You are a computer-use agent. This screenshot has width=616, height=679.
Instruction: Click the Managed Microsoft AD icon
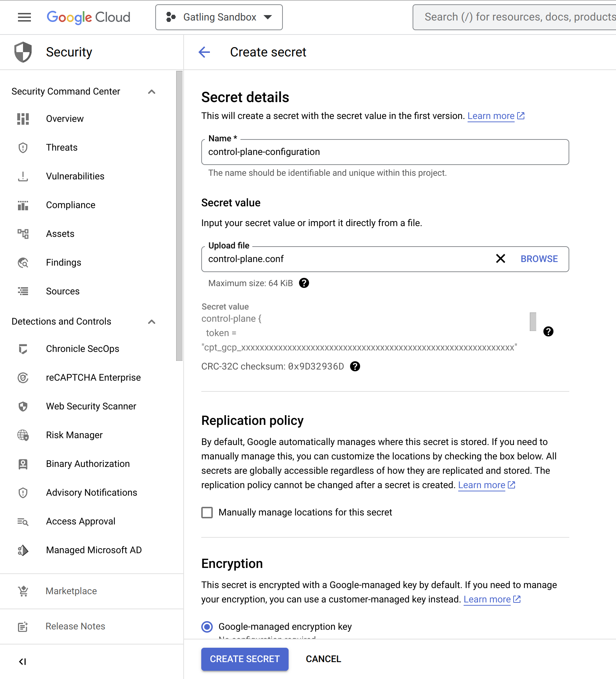pos(23,550)
